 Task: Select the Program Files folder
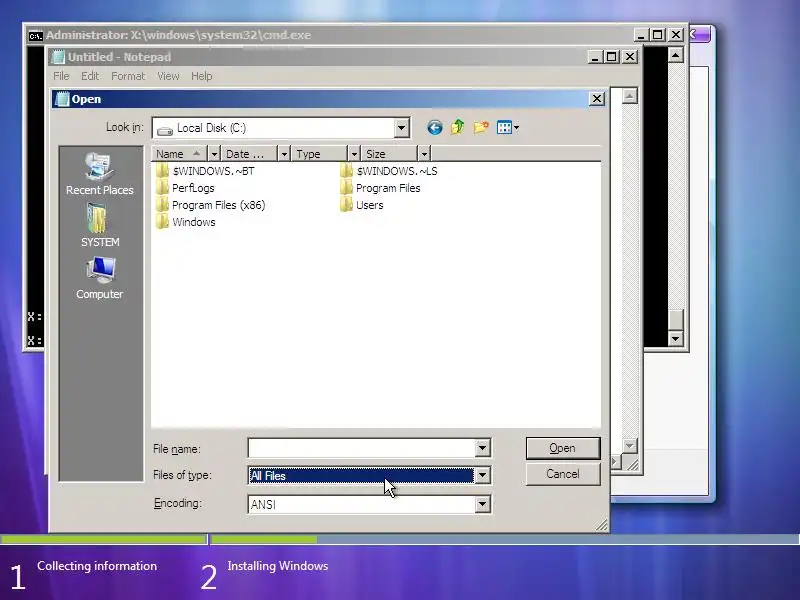[380, 188]
